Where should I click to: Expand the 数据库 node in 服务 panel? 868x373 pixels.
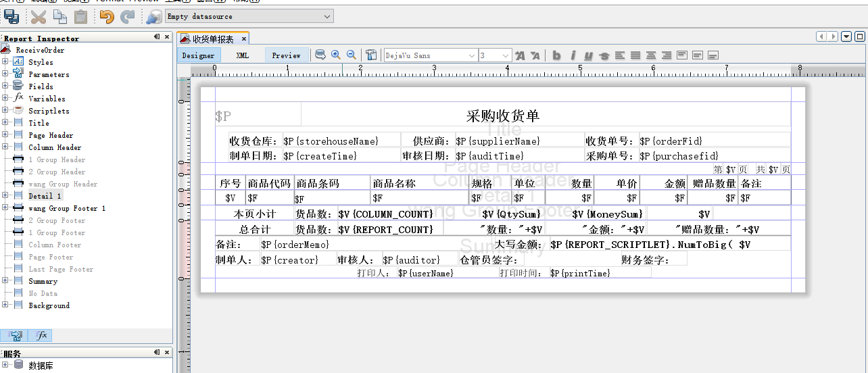[x=5, y=366]
